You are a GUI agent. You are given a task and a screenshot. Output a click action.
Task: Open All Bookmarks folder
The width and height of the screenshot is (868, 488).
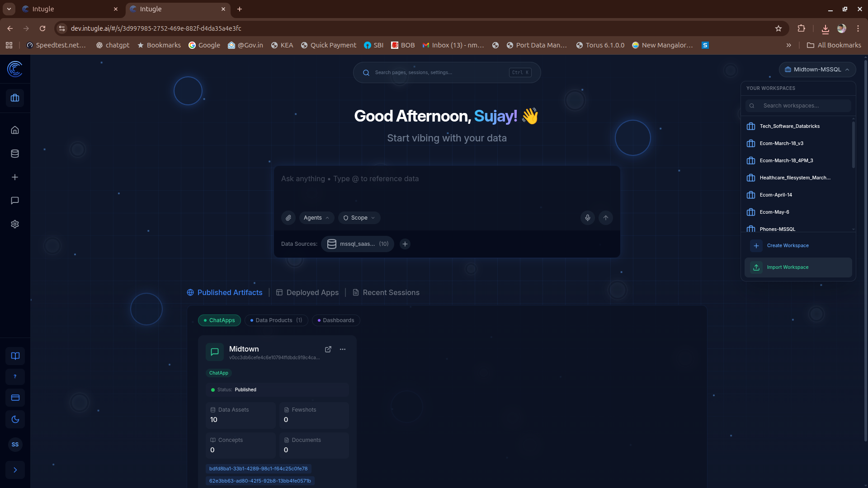tap(834, 45)
